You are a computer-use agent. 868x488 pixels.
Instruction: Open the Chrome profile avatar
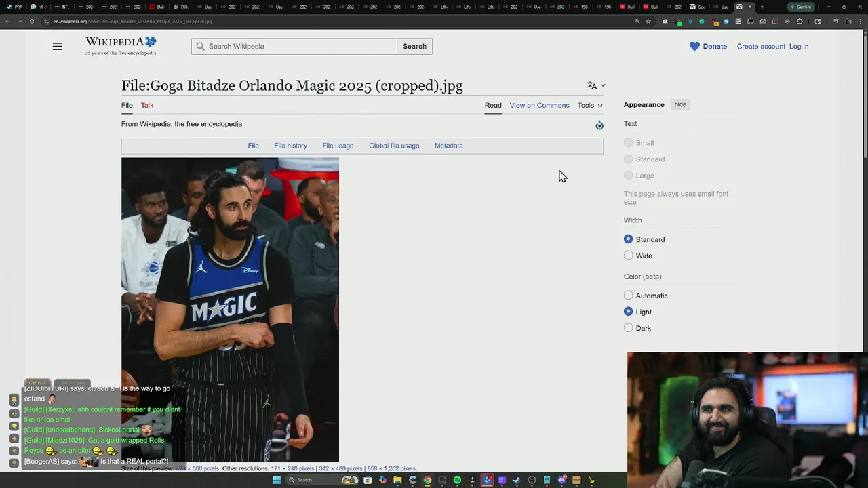[x=848, y=21]
